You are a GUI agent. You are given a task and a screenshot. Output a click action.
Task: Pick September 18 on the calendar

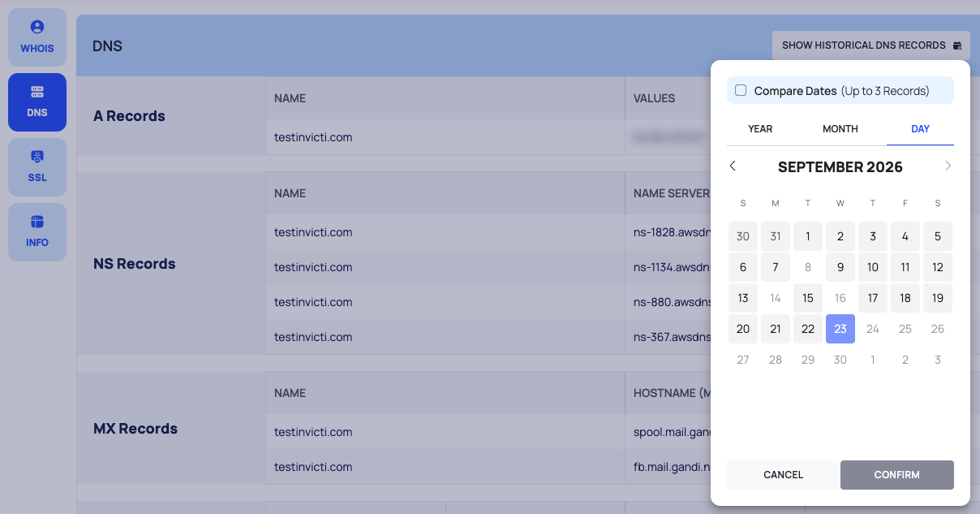click(x=905, y=298)
